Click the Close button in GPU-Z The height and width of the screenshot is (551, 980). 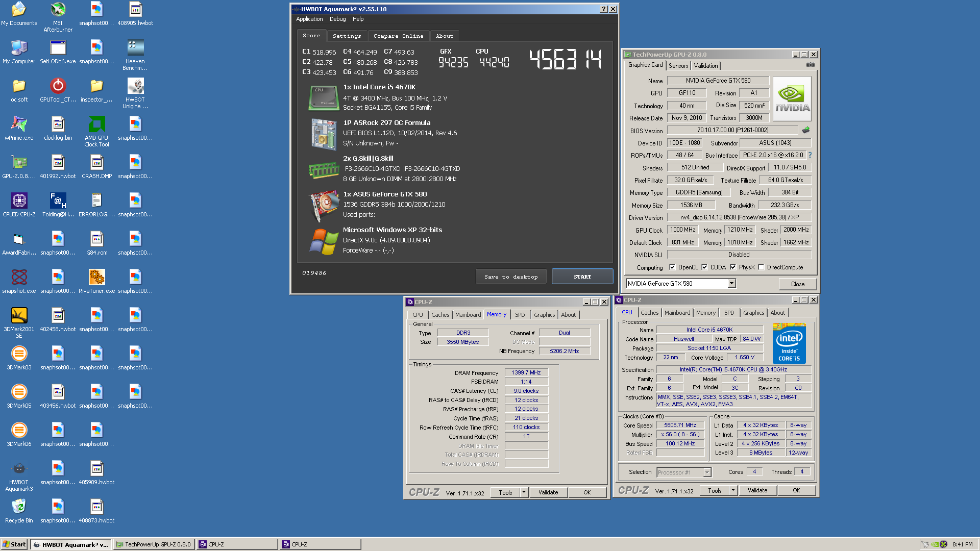click(x=797, y=284)
